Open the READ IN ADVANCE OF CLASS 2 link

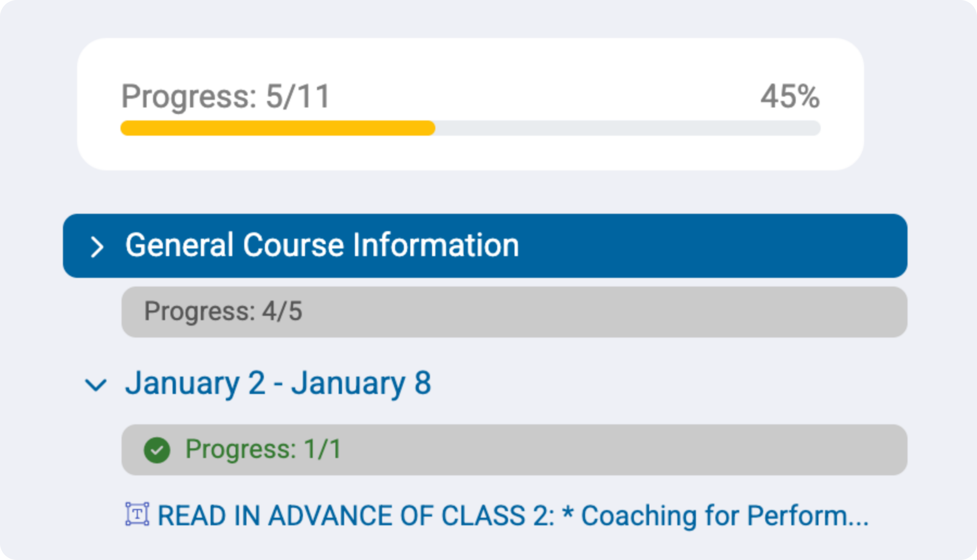click(513, 516)
